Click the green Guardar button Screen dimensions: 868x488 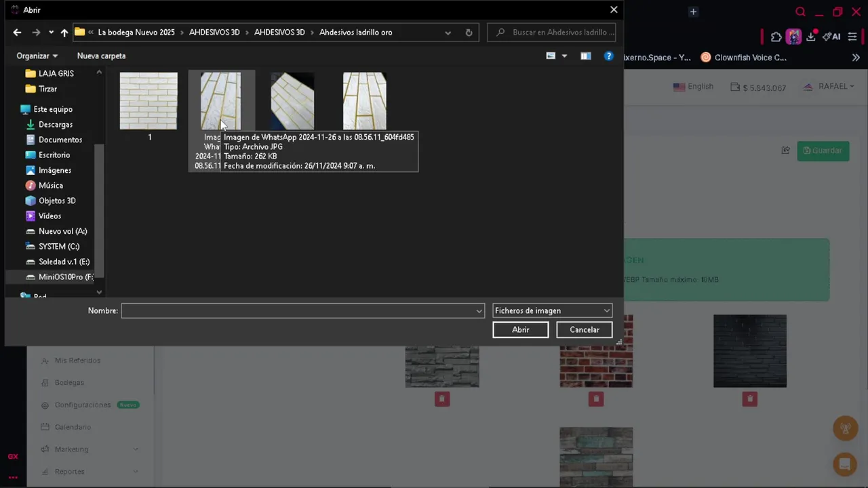(x=823, y=150)
